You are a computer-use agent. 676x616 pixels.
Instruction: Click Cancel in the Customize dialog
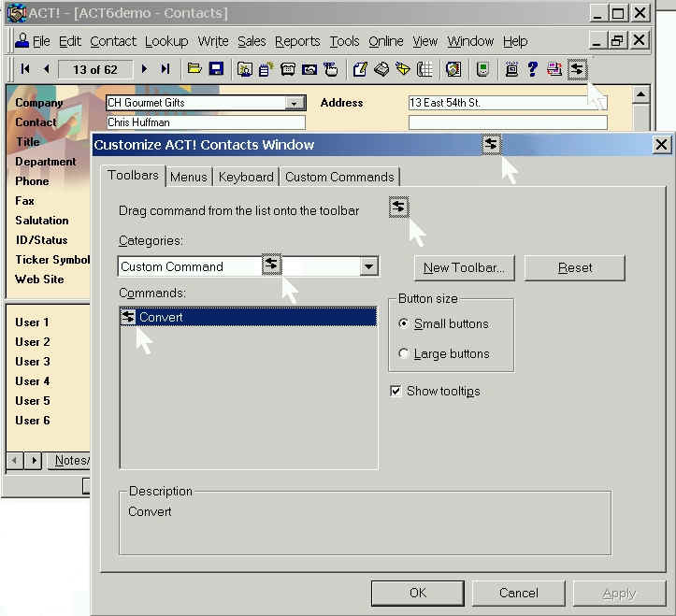[519, 594]
